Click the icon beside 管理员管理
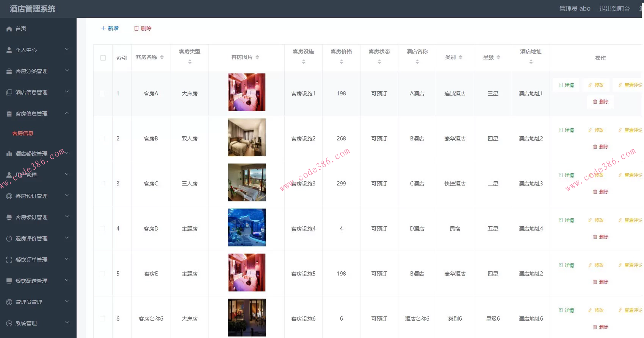 [9, 302]
